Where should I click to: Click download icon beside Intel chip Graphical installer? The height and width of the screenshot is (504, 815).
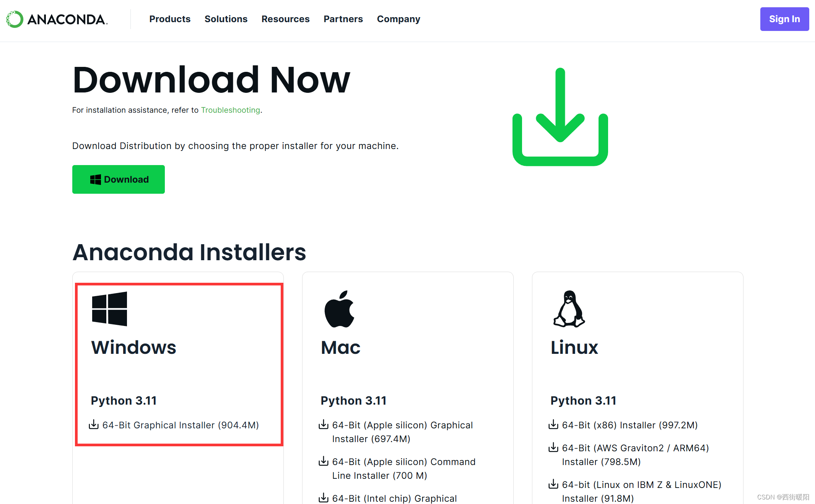point(324,498)
